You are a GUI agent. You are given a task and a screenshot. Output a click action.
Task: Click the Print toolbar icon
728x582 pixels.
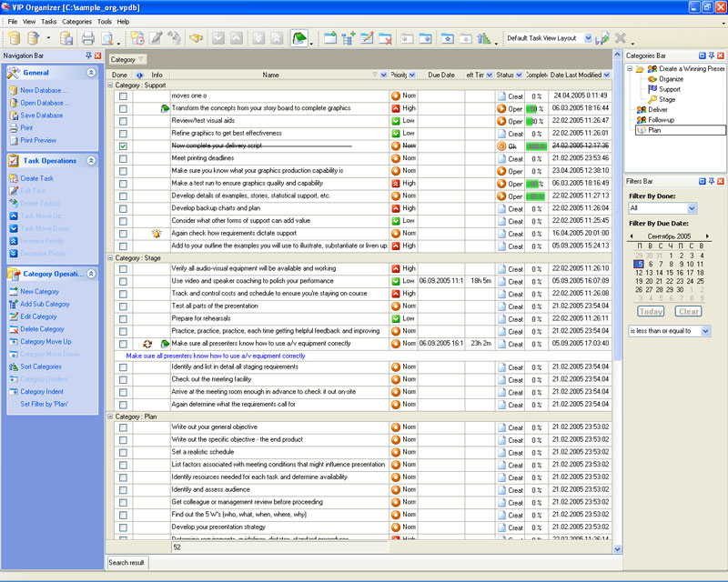coord(87,38)
